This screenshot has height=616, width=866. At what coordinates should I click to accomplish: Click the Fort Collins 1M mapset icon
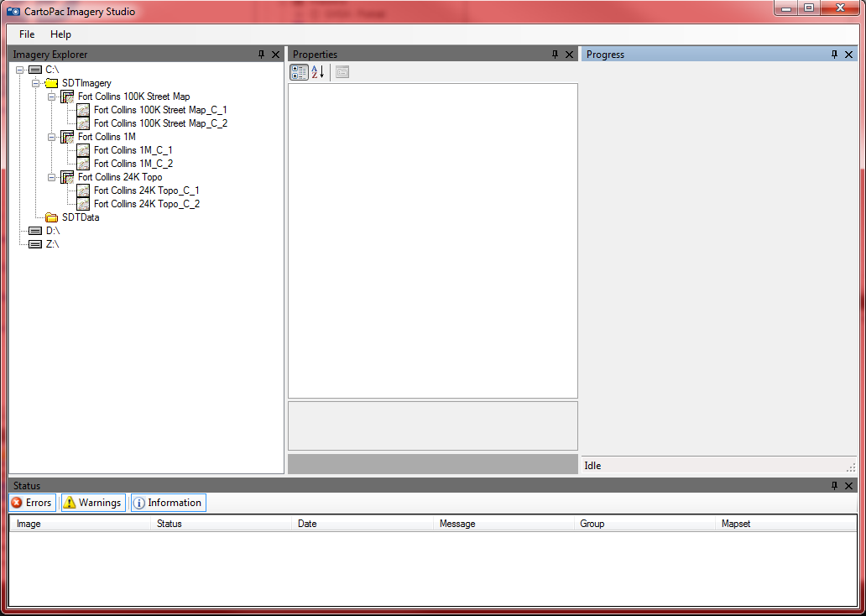pyautogui.click(x=67, y=137)
